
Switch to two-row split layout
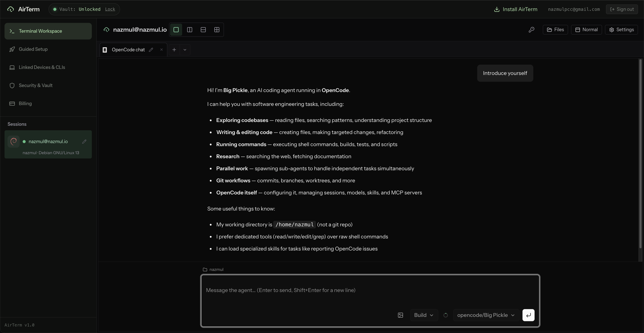tap(203, 30)
